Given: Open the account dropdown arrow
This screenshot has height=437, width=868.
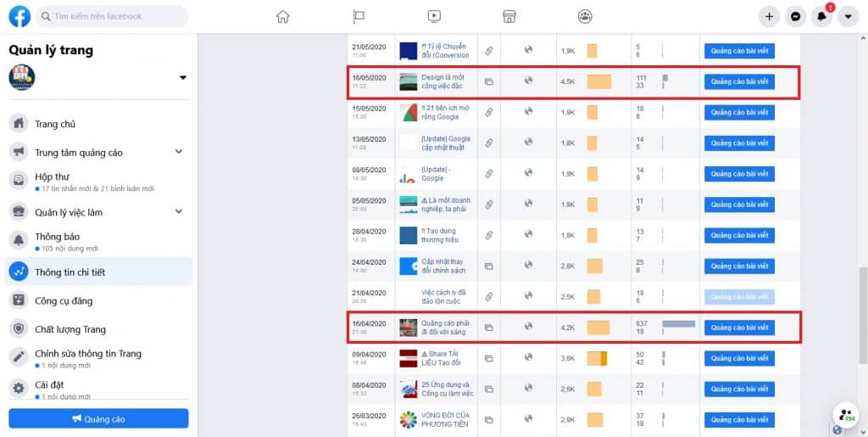Looking at the screenshot, I should [848, 17].
